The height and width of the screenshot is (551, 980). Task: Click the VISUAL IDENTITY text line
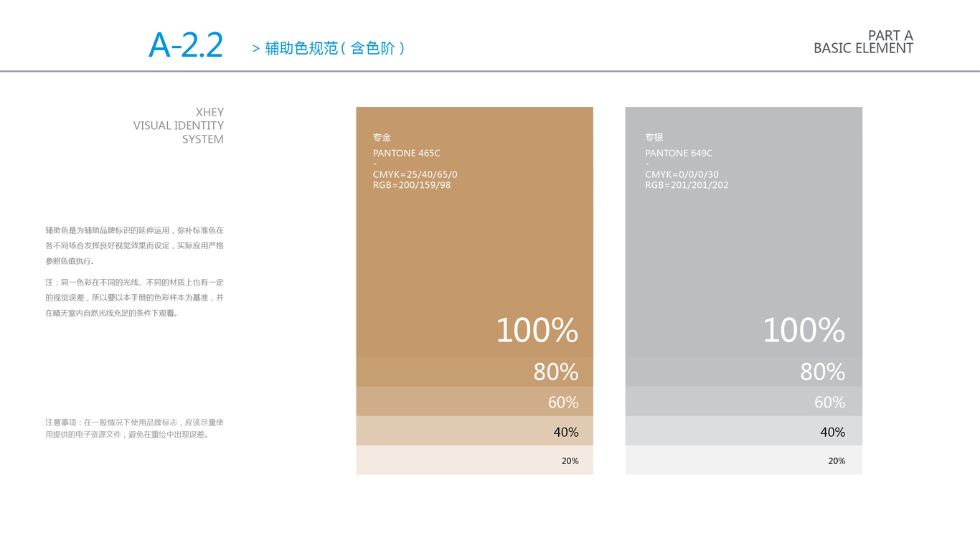point(179,126)
